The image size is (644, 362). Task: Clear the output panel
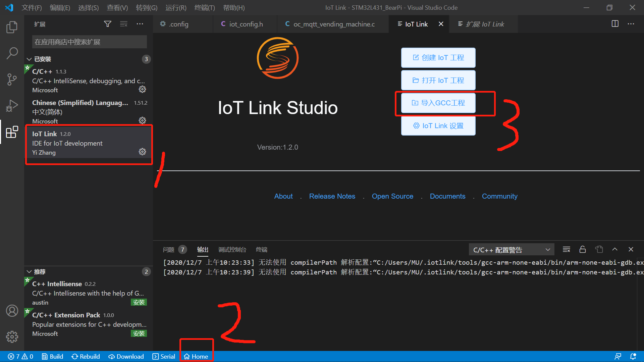point(567,249)
